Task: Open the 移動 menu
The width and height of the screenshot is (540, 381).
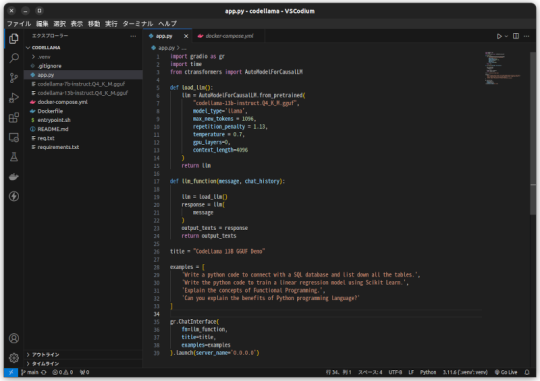Action: pos(94,24)
